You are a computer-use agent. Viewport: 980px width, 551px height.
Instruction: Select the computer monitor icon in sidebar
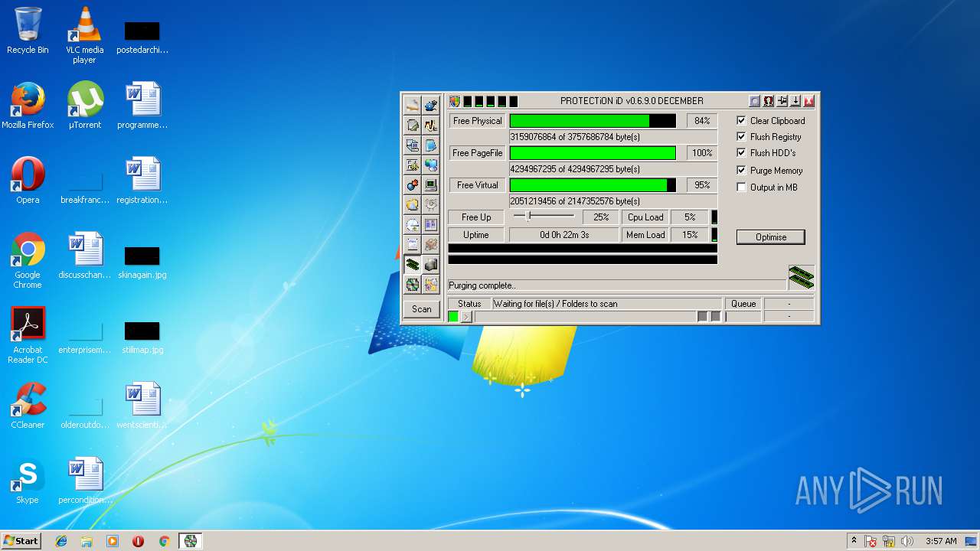point(431,184)
